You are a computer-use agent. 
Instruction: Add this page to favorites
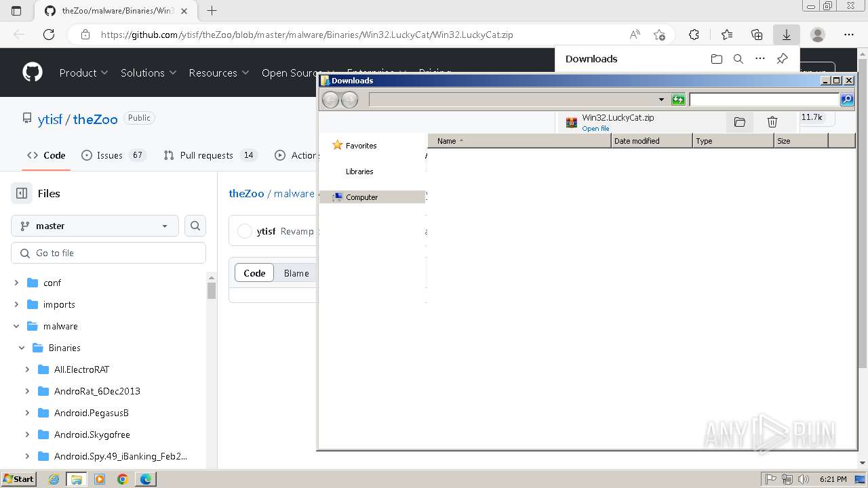point(659,35)
